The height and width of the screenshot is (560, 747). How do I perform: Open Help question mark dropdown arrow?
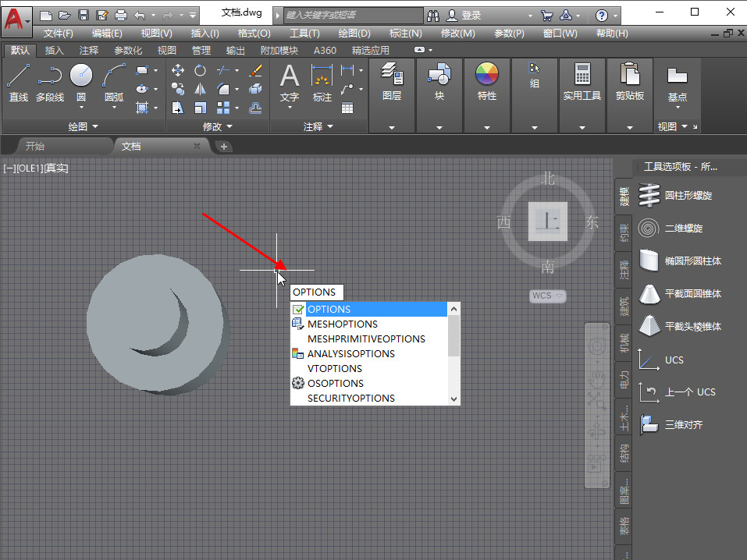pos(616,16)
